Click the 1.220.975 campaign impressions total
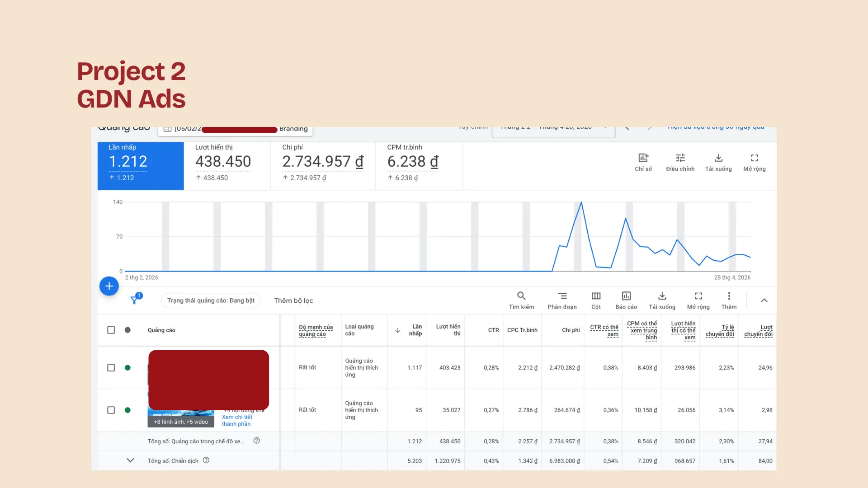Screen dimensions: 868x488 coord(448,461)
